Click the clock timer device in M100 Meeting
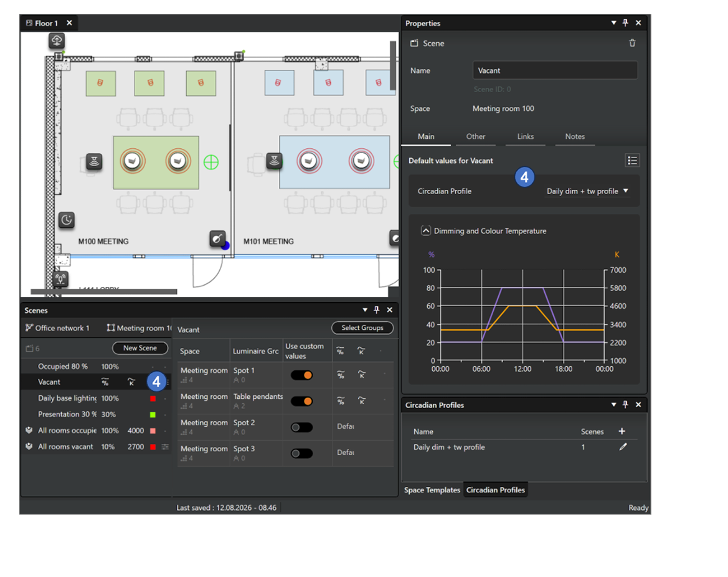Screen dimensions: 728x577 coord(67,220)
